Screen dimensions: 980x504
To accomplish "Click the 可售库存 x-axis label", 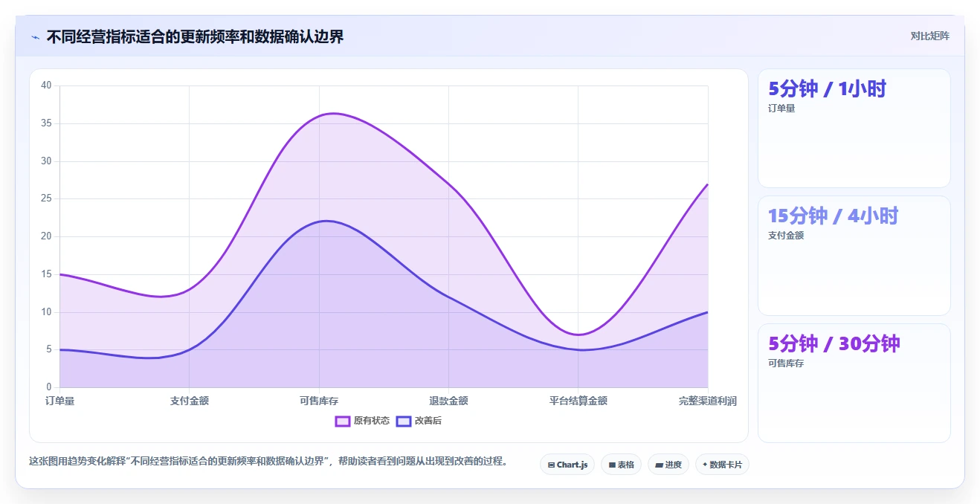I will tap(319, 401).
